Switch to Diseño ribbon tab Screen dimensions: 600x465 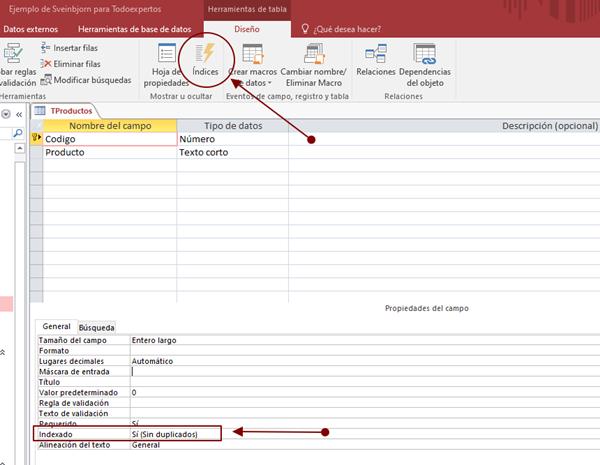pos(246,29)
